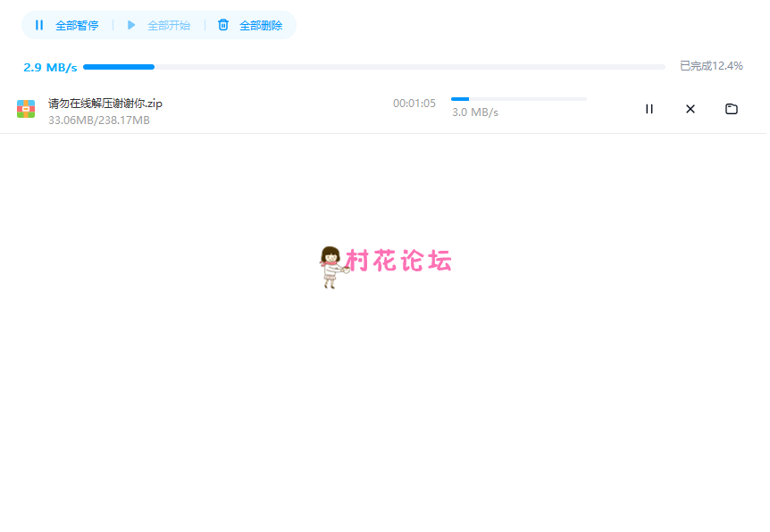Cancel the zip download with the X icon
Viewport: 770px width, 532px height.
click(x=690, y=109)
